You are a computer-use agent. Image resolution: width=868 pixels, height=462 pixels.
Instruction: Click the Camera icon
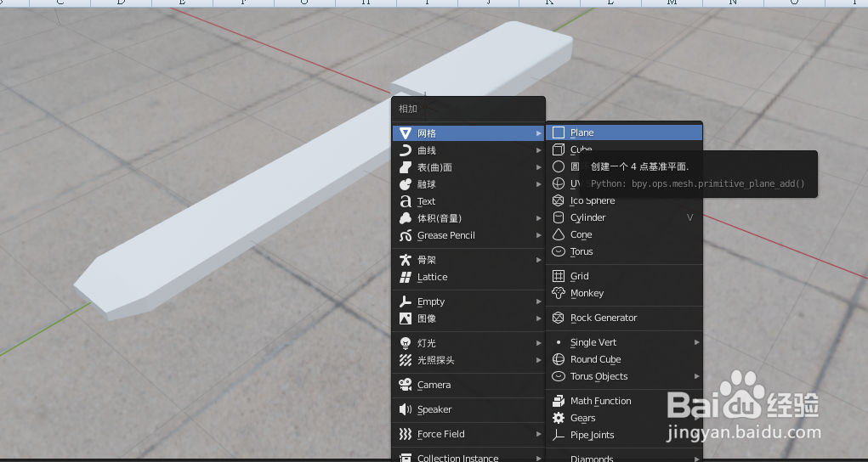[406, 385]
